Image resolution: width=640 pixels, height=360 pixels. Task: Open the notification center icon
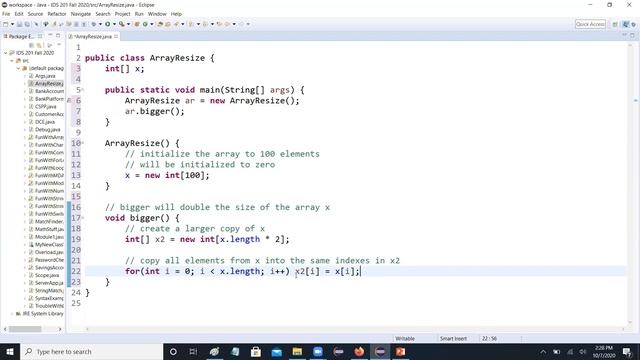tap(627, 351)
